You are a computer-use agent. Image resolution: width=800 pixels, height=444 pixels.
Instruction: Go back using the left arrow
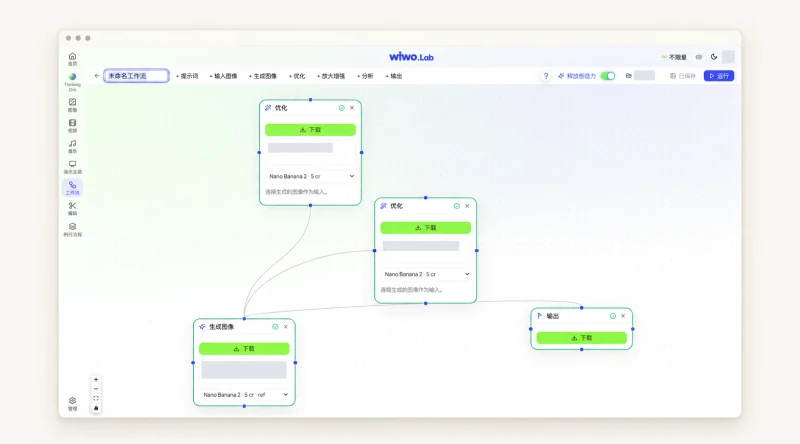97,76
